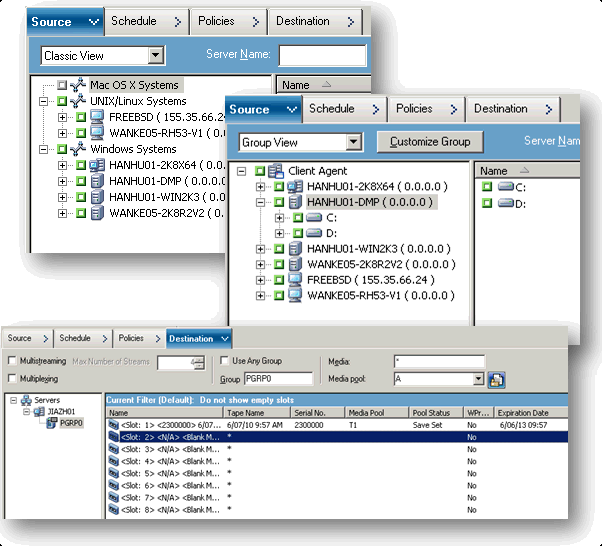
Task: Open Policies tab in Classic View window
Action: pyautogui.click(x=228, y=21)
